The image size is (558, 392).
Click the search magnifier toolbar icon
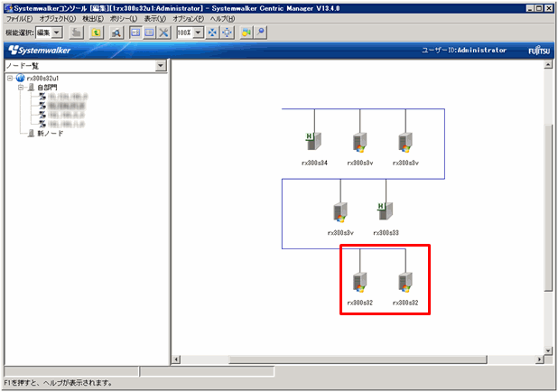coord(116,33)
